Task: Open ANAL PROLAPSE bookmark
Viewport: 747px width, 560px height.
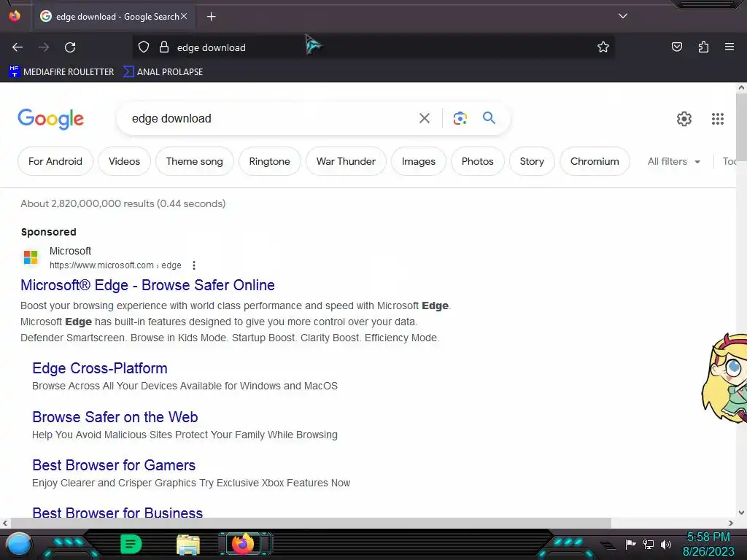Action: click(x=163, y=72)
